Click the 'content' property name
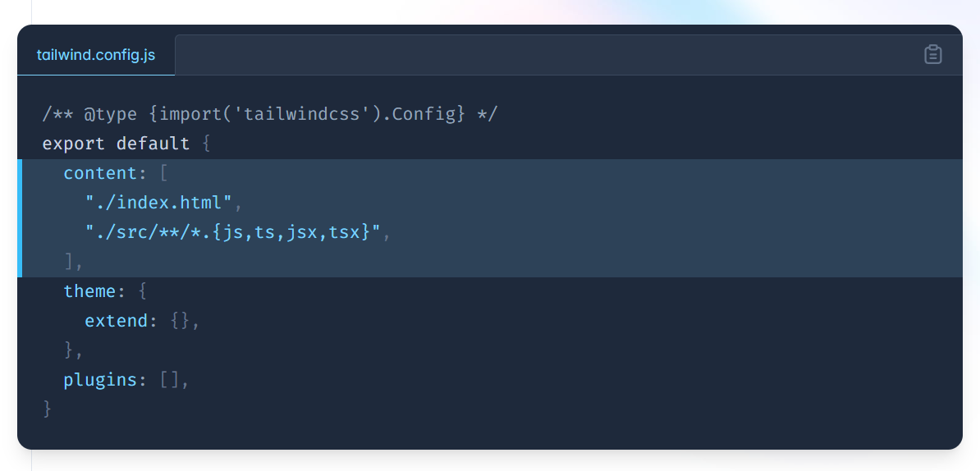The height and width of the screenshot is (471, 980). pos(99,173)
